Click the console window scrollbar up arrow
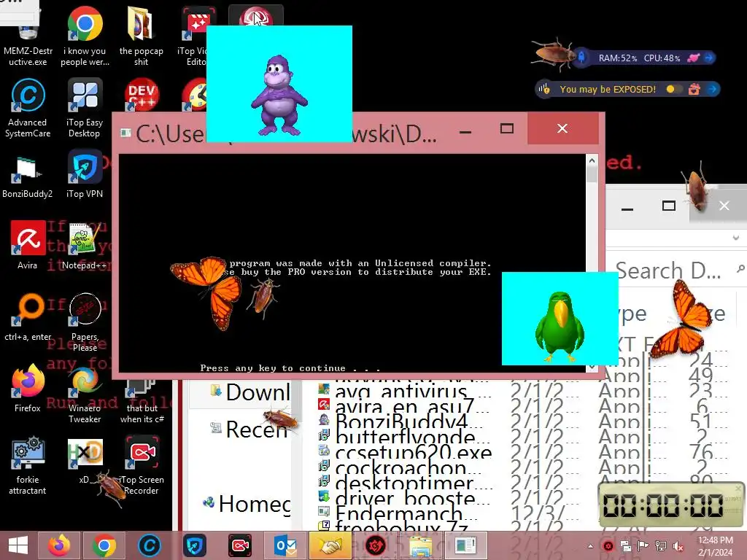The image size is (747, 560). coord(592,160)
